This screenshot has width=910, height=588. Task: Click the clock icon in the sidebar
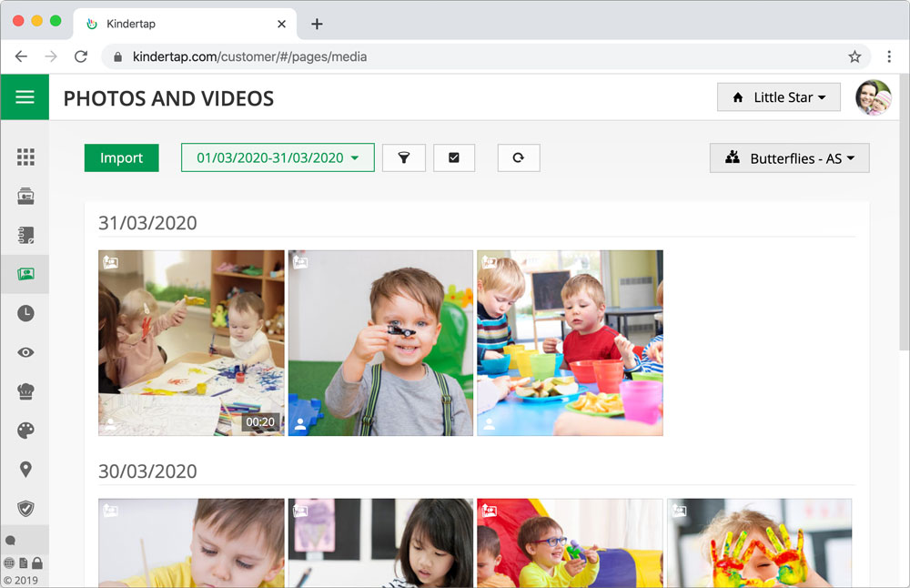pyautogui.click(x=25, y=313)
